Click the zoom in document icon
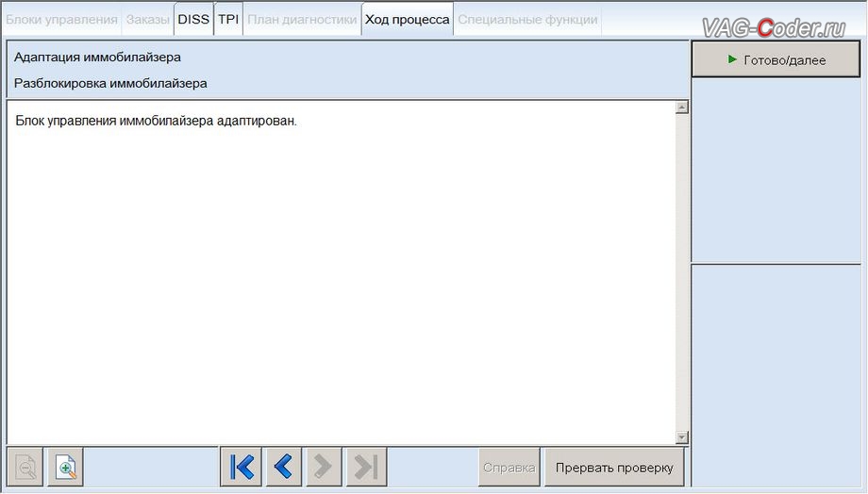 [x=66, y=468]
